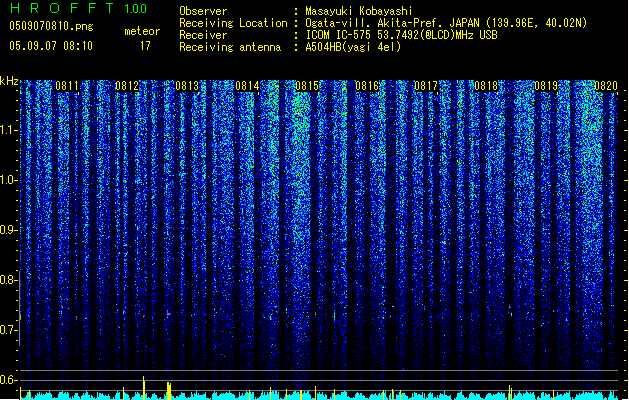Screen dimensions: 629x400
Task: Click the 0818 time marker
Action: tap(486, 86)
